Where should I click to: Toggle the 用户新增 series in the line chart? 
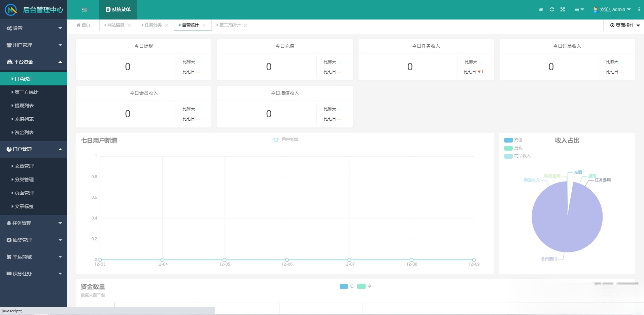284,140
